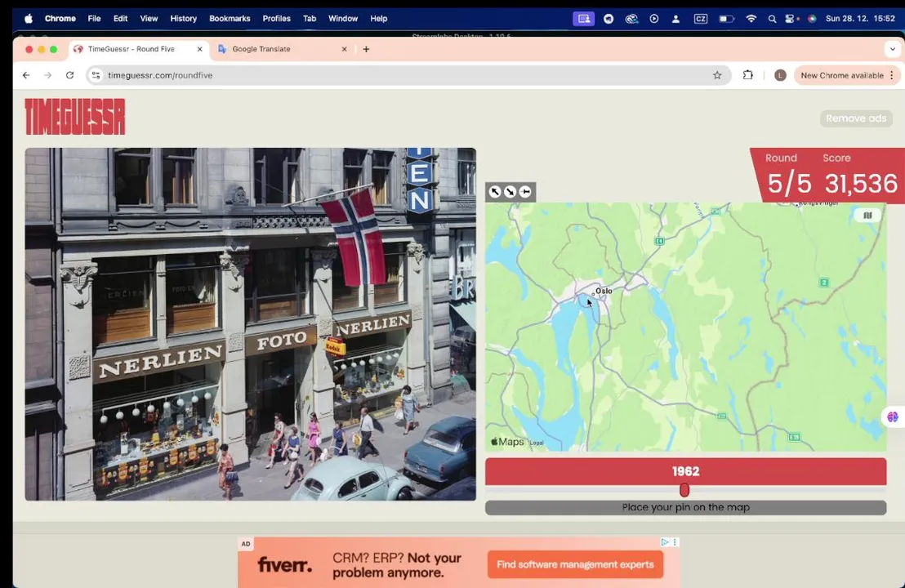Click the 1962 year display bar
This screenshot has width=905, height=588.
[x=685, y=471]
